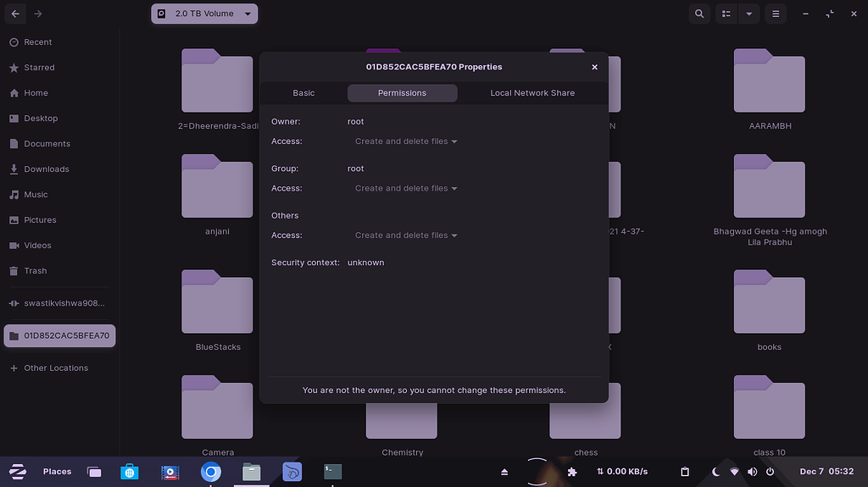Open the clipboard tray icon
This screenshot has height=487, width=868.
[685, 472]
